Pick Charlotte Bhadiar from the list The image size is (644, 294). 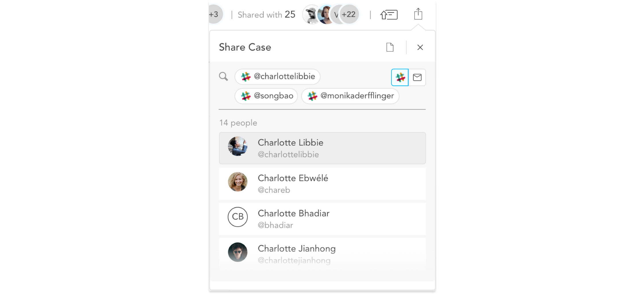(322, 219)
